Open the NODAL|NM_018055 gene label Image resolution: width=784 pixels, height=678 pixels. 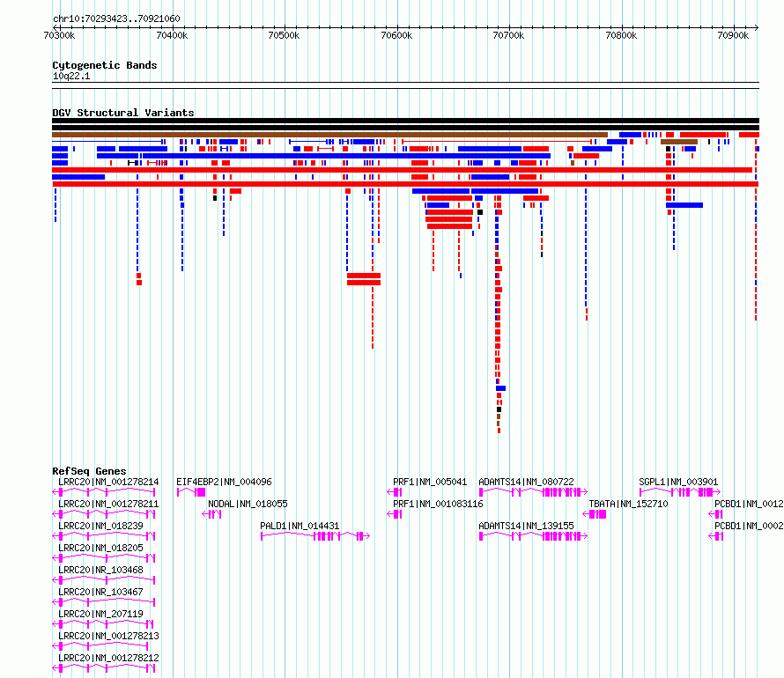(x=248, y=504)
